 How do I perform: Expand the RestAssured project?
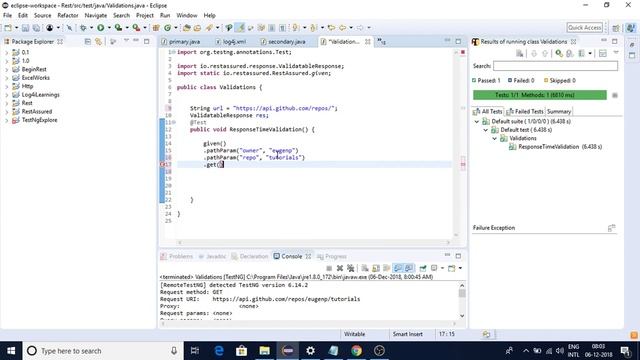(x=6, y=111)
